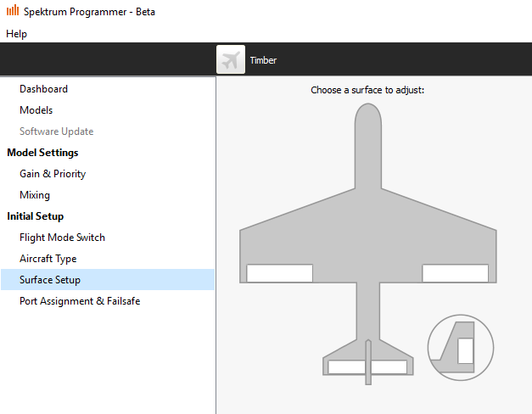532x414 pixels.
Task: Open the Help menu
Action: click(x=16, y=34)
